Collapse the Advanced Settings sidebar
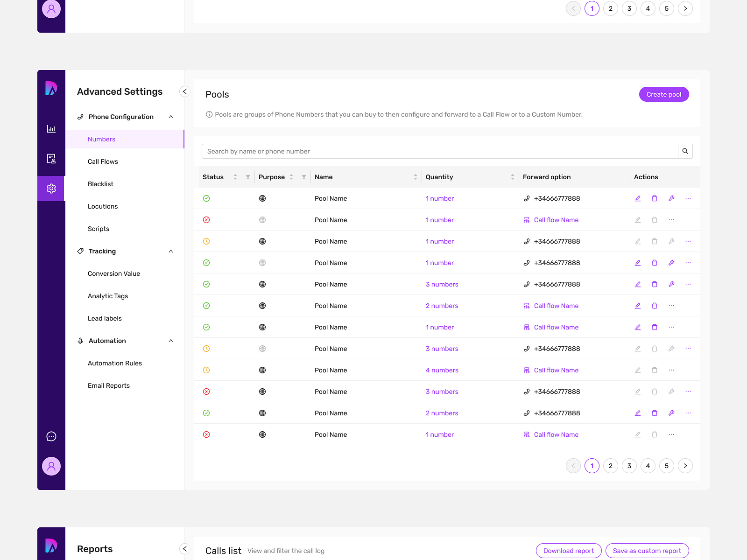Image resolution: width=747 pixels, height=560 pixels. (184, 91)
